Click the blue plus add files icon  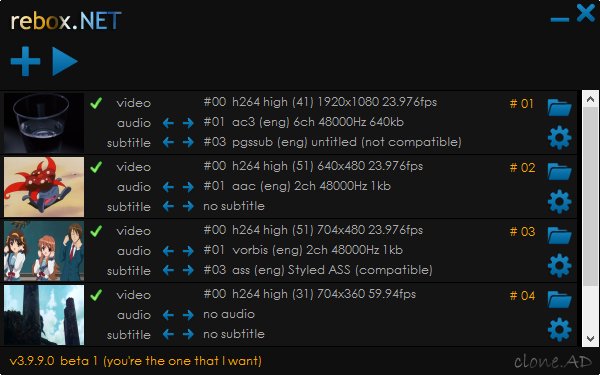pyautogui.click(x=25, y=61)
